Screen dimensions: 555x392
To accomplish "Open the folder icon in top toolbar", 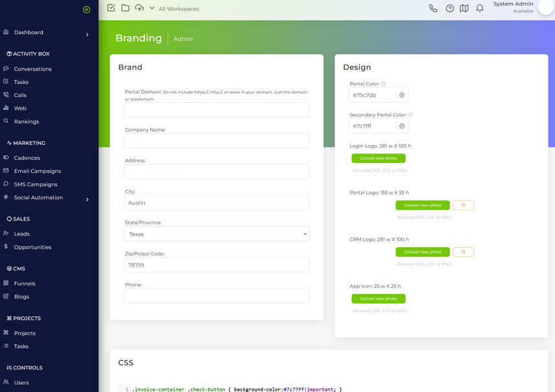I will 125,8.
